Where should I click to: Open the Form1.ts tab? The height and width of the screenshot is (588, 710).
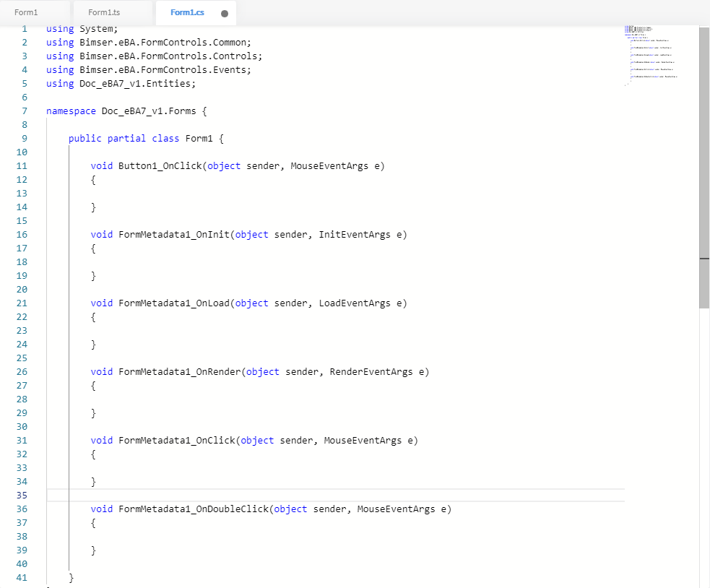click(x=103, y=13)
